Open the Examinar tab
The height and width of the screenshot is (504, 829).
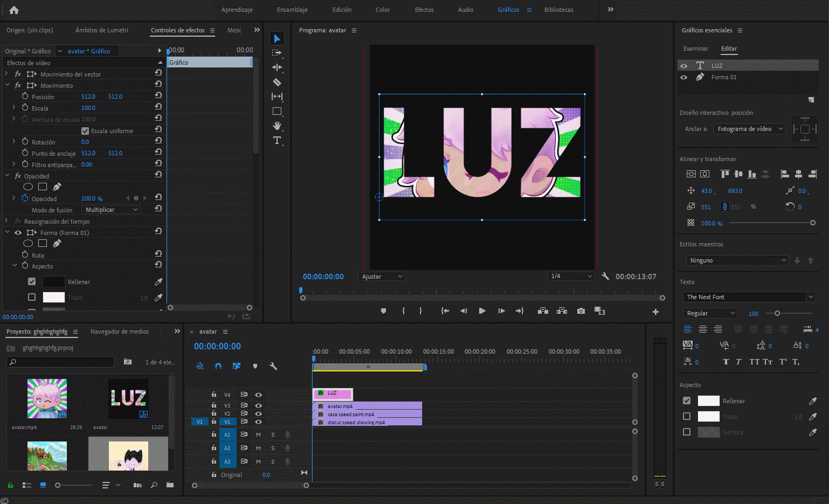pos(696,49)
